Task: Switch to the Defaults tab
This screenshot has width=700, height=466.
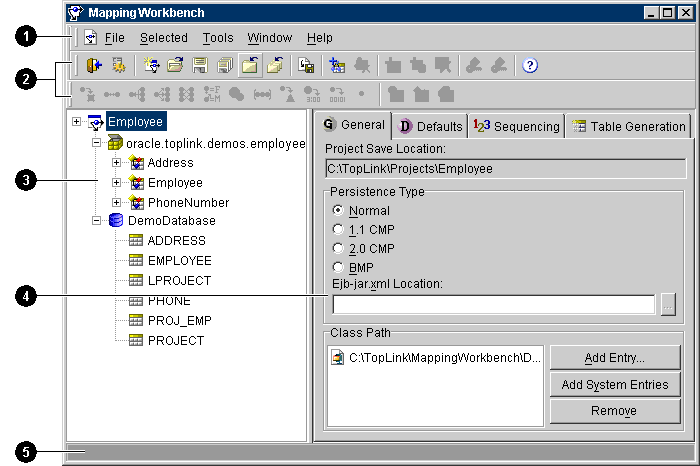Action: click(x=430, y=126)
